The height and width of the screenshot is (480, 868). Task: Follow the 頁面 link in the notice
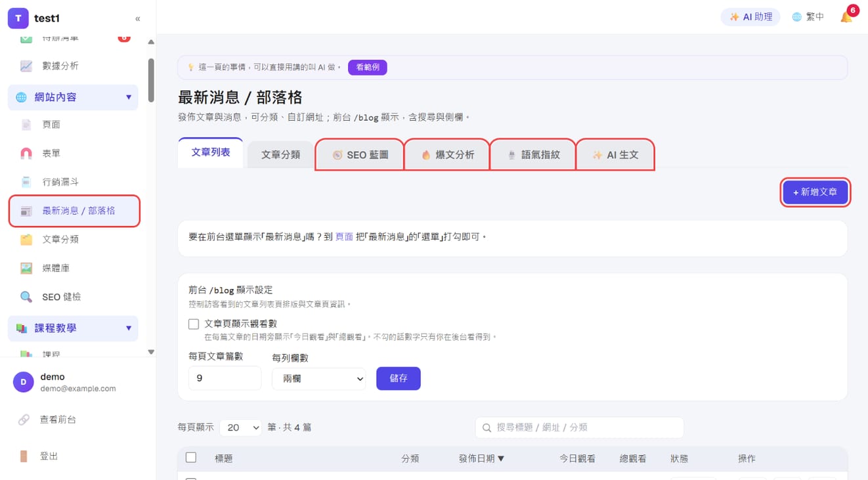click(x=344, y=236)
